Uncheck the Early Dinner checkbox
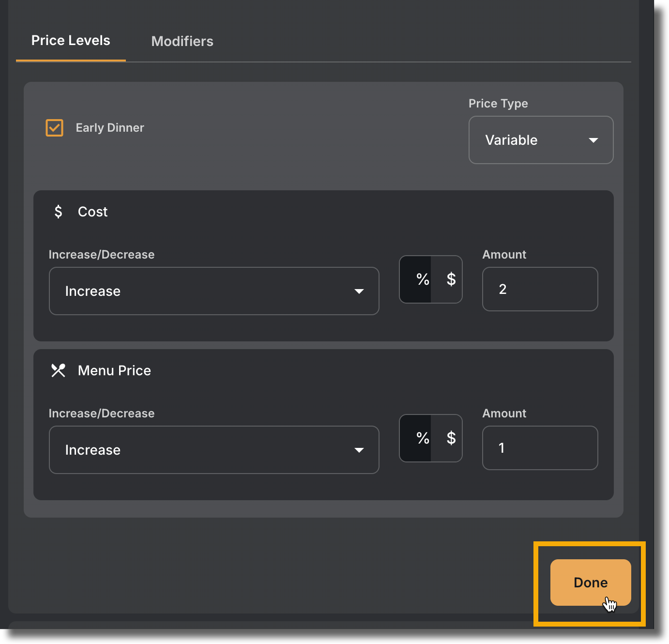Screen dimensions: 669x644 [x=54, y=128]
